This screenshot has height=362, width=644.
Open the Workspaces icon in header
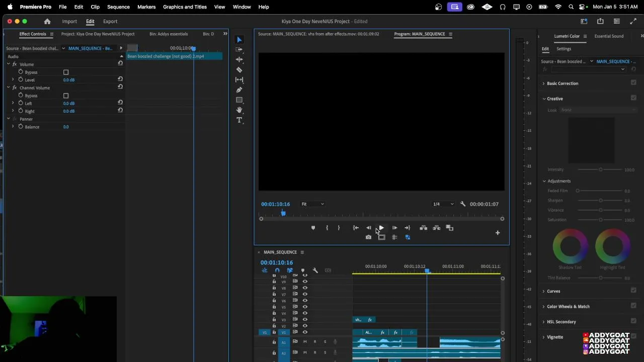pos(584,22)
